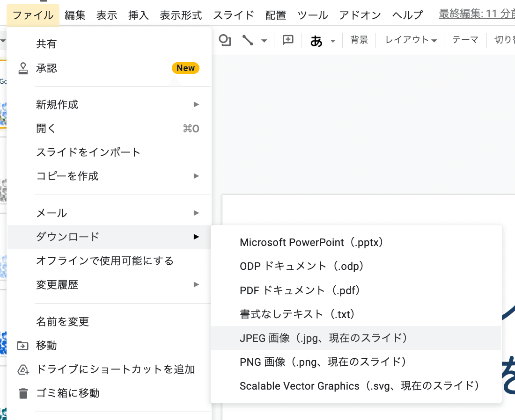Open the 表示形式 menu
This screenshot has width=515, height=420.
click(x=181, y=15)
